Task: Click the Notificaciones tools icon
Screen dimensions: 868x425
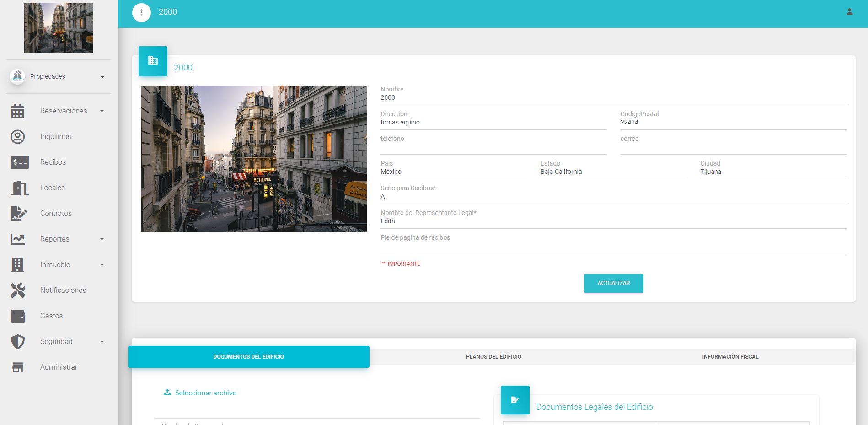Action: pos(18,291)
